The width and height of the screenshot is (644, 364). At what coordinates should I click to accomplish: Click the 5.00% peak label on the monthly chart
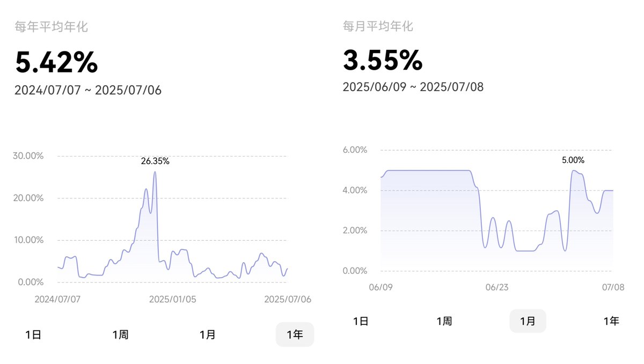[573, 160]
